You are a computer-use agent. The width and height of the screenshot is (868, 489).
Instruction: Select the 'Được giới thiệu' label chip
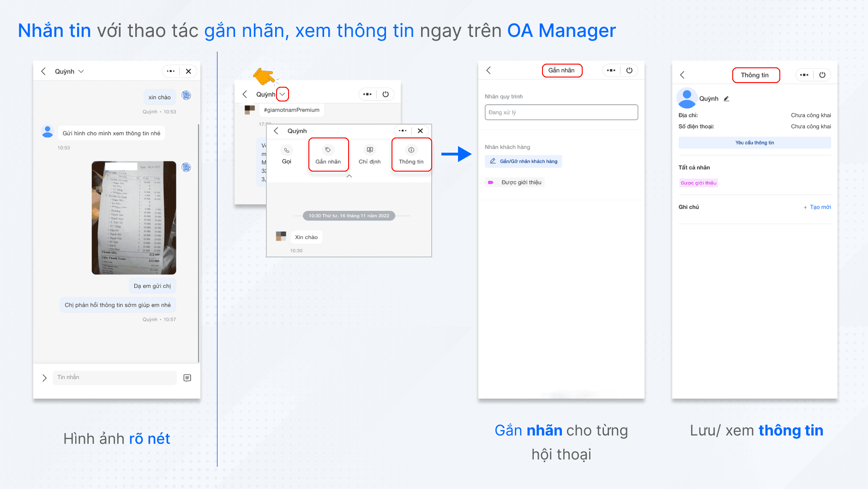pos(515,183)
